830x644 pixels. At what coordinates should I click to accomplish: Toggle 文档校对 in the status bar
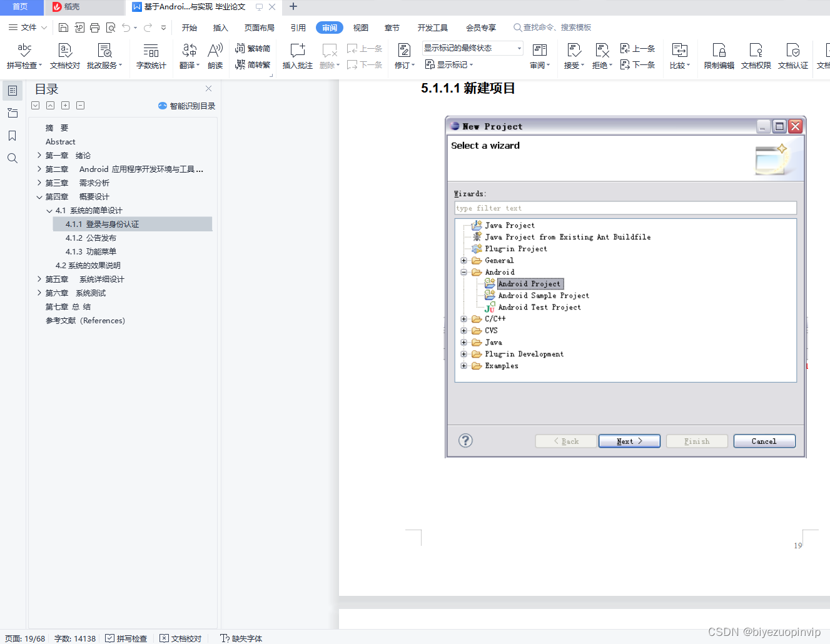click(x=181, y=638)
